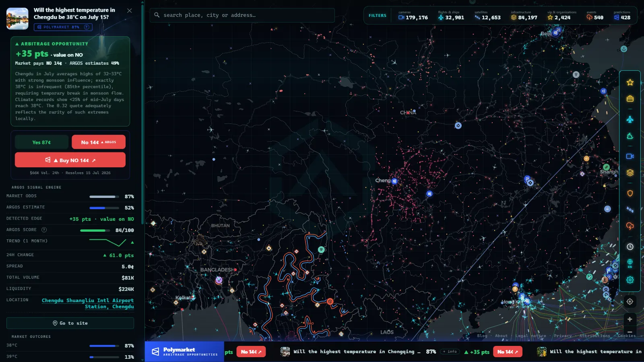
Task: Toggle the airplane flights layer in sidebar
Action: (630, 119)
